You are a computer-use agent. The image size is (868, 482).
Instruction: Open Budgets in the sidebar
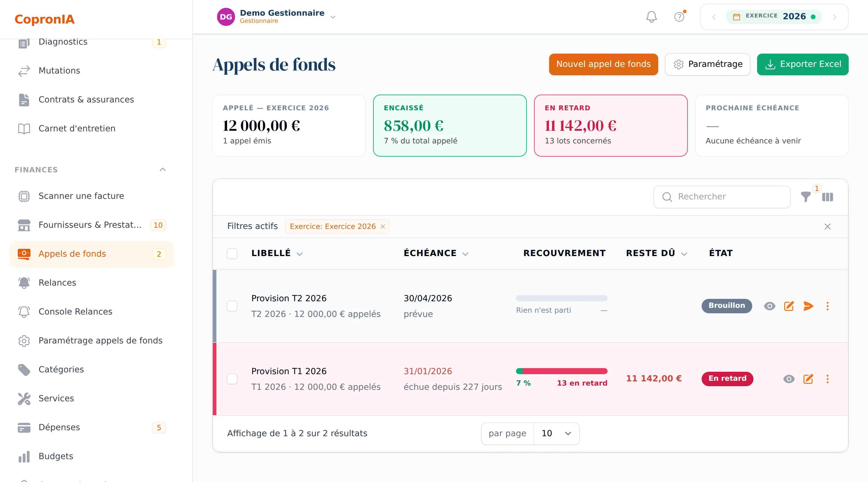coord(91,456)
